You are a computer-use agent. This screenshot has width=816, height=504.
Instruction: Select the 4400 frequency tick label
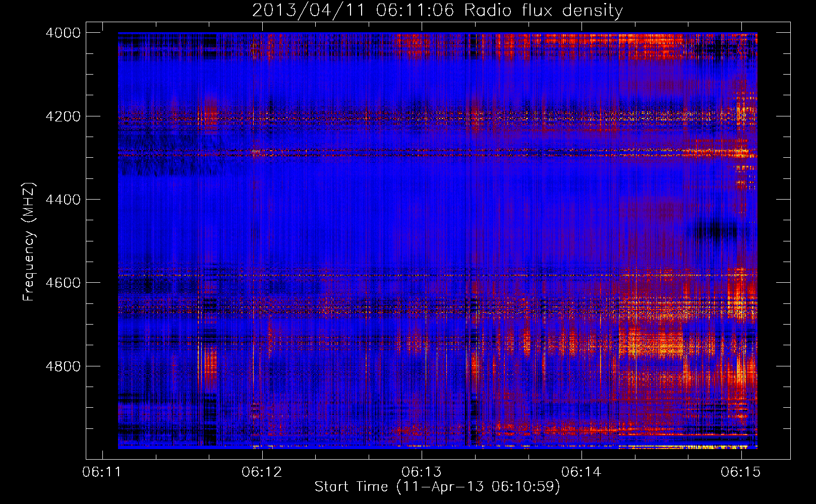(63, 200)
